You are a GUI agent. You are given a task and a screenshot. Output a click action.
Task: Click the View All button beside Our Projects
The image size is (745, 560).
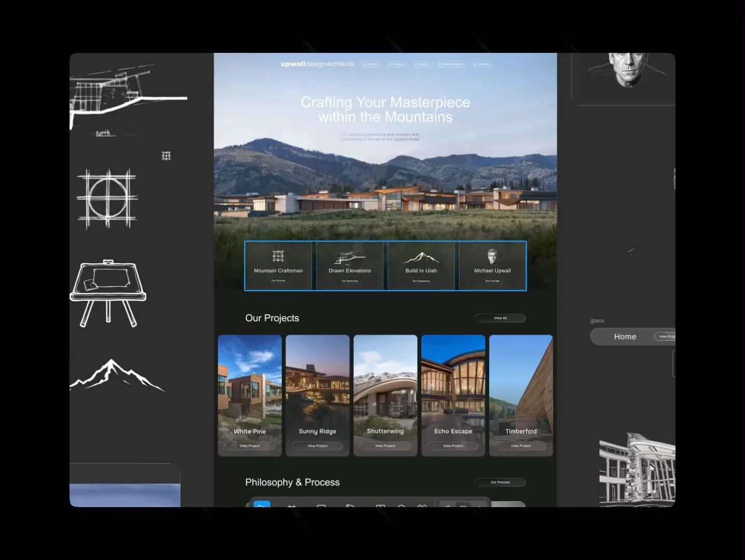501,318
